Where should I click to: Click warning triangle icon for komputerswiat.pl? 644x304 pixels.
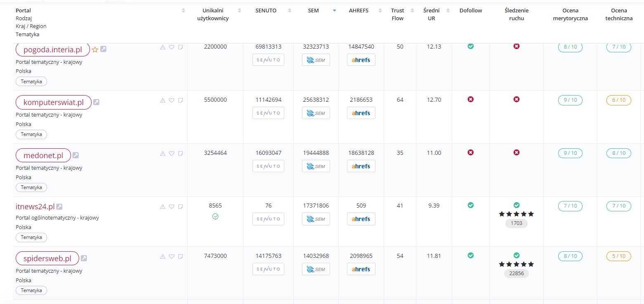pos(163,100)
